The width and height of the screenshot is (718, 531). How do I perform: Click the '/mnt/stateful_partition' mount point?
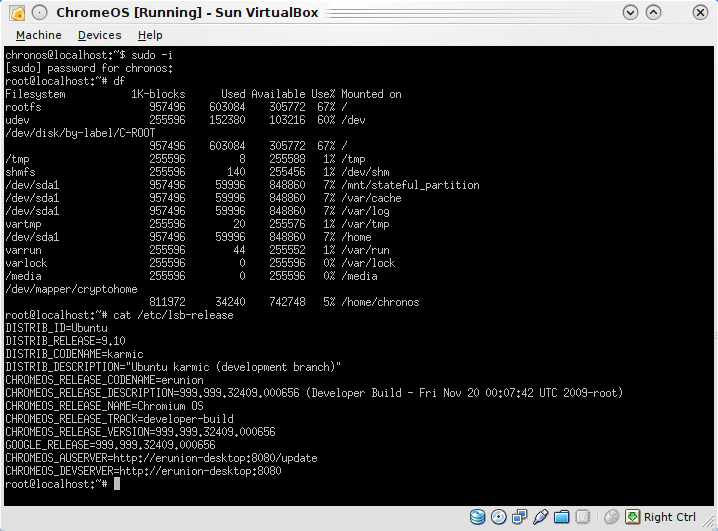tap(410, 185)
